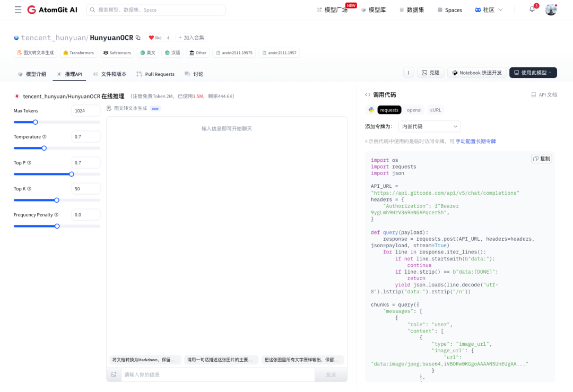The height and width of the screenshot is (392, 573).
Task: Select prompt suggestion 请用一句话描述这张图片
Action: point(221,360)
